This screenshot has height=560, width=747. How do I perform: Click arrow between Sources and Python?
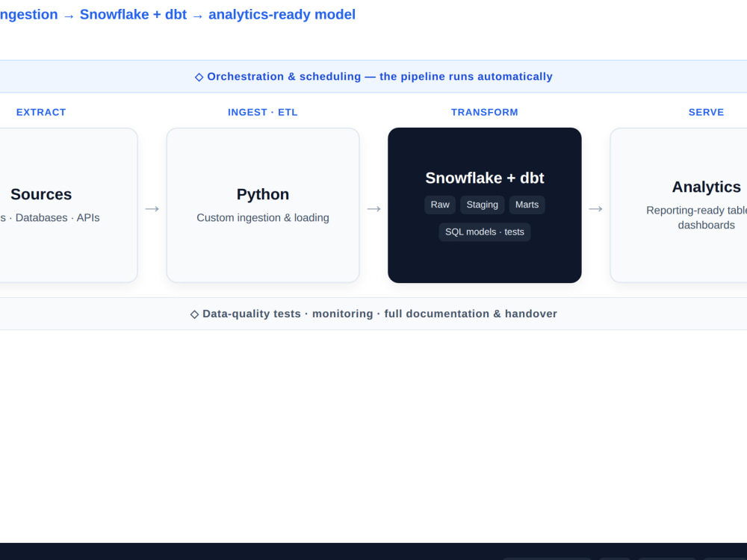[x=152, y=209]
